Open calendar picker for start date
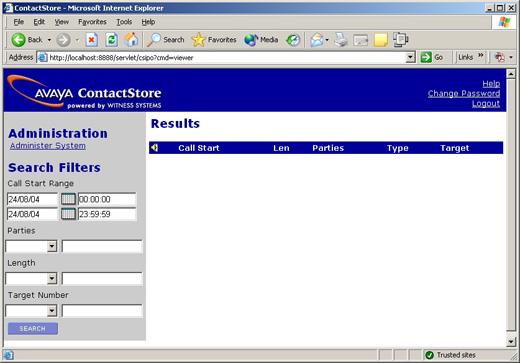The image size is (520, 363). pos(68,199)
